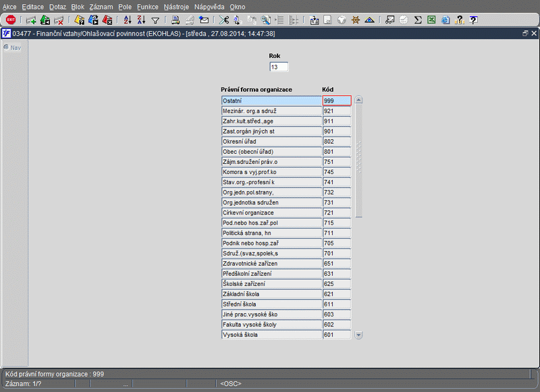
Task: Open the Editace menu
Action: tap(32, 7)
